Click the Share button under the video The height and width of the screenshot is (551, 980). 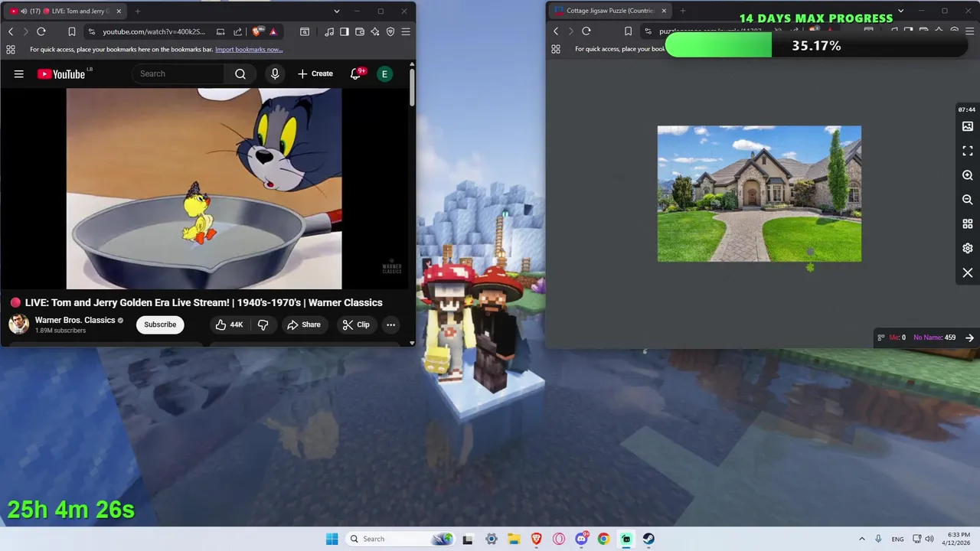click(x=304, y=324)
